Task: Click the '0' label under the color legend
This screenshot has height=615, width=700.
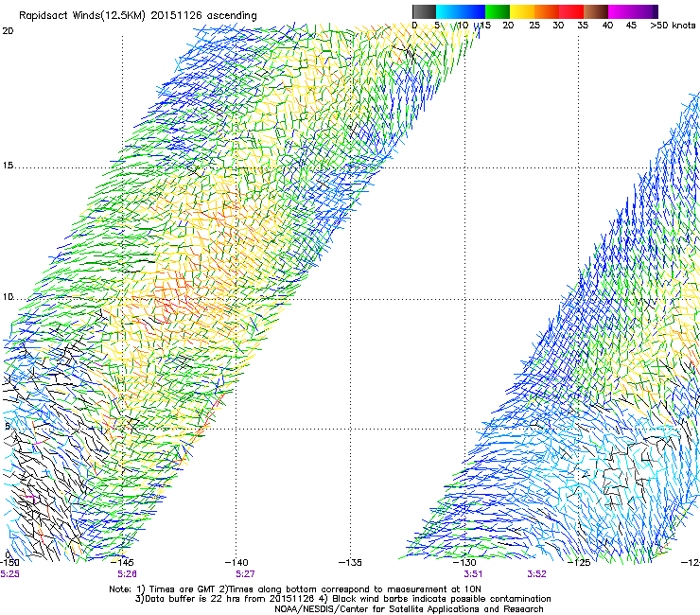Action: tap(414, 25)
